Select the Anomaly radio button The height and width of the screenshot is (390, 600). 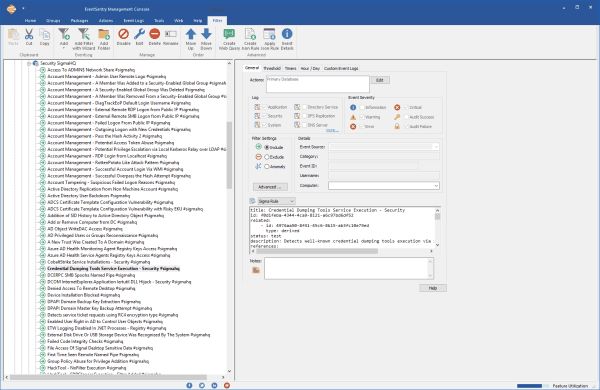pos(267,166)
